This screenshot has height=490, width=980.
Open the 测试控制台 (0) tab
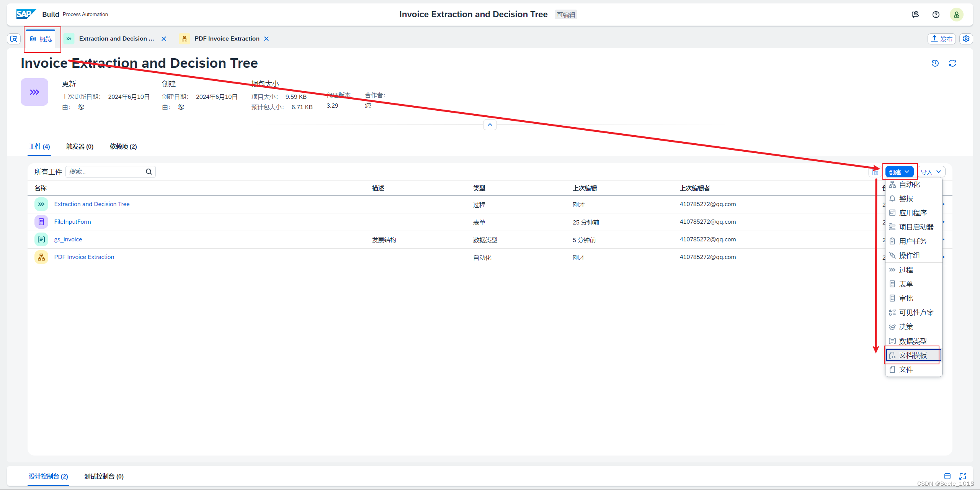coord(104,476)
